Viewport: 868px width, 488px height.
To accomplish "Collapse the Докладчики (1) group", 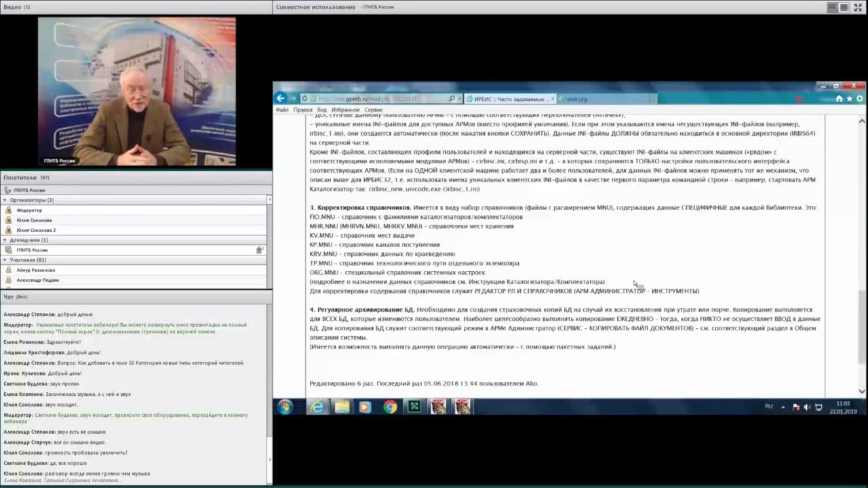I will click(6, 240).
